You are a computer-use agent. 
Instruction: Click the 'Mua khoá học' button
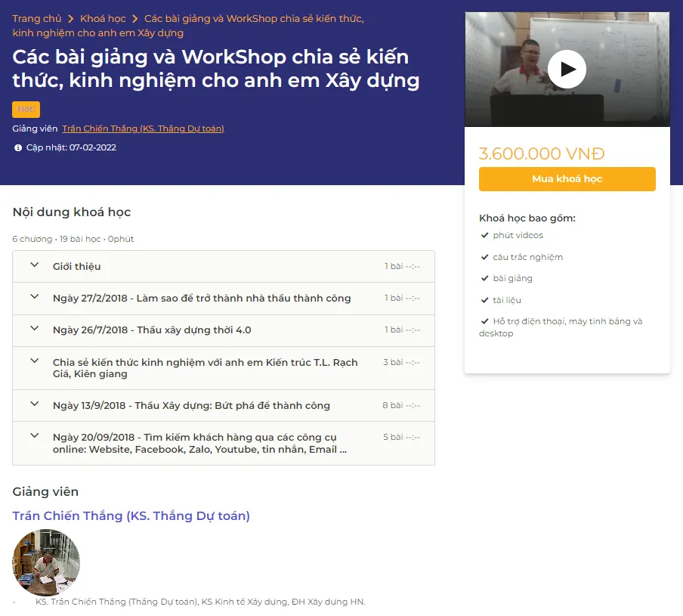click(x=567, y=179)
